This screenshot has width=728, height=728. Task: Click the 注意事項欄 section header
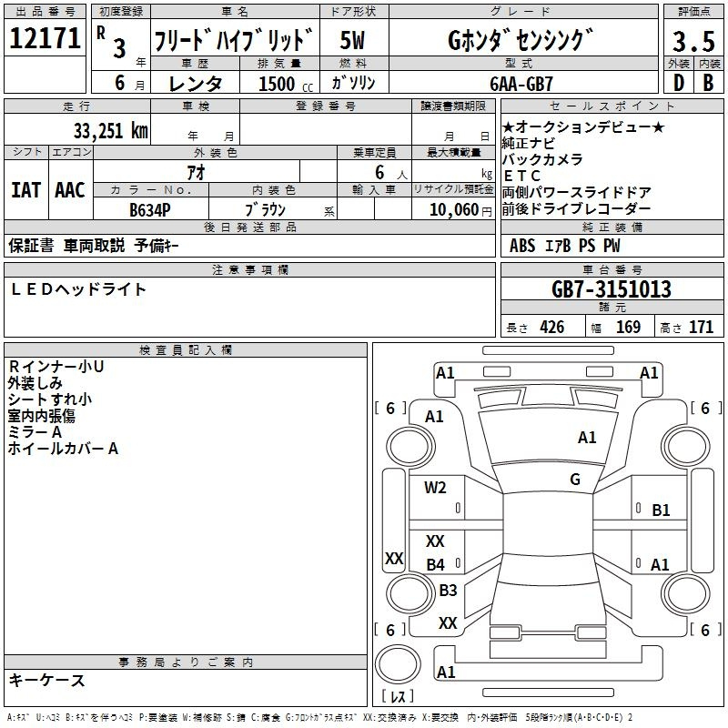(249, 269)
